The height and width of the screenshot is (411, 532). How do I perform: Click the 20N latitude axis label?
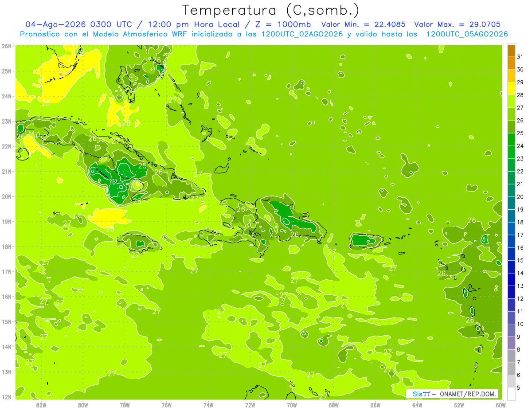point(7,196)
